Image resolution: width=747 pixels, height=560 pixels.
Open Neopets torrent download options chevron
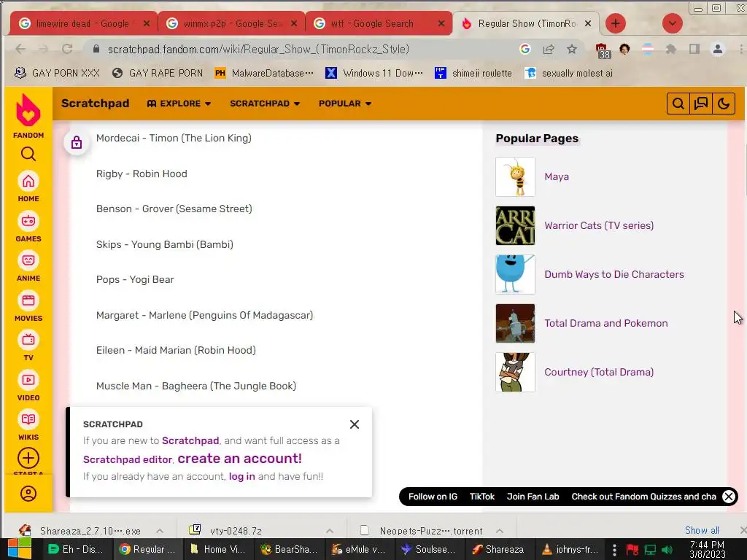tap(499, 531)
